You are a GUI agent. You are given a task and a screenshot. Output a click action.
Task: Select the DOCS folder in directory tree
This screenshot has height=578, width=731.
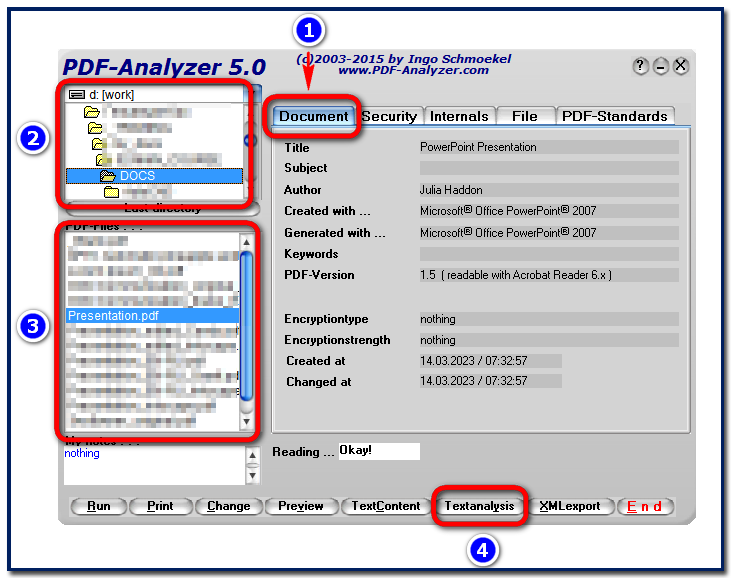[x=137, y=176]
